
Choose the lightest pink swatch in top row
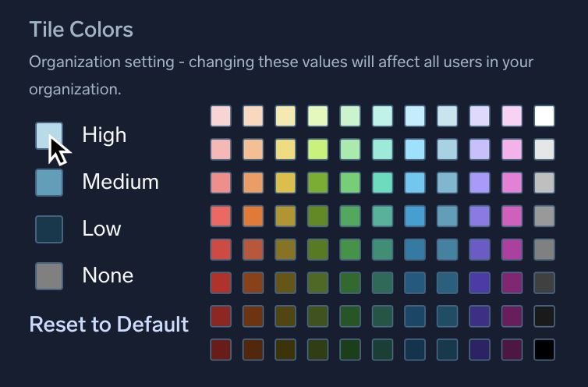(221, 116)
